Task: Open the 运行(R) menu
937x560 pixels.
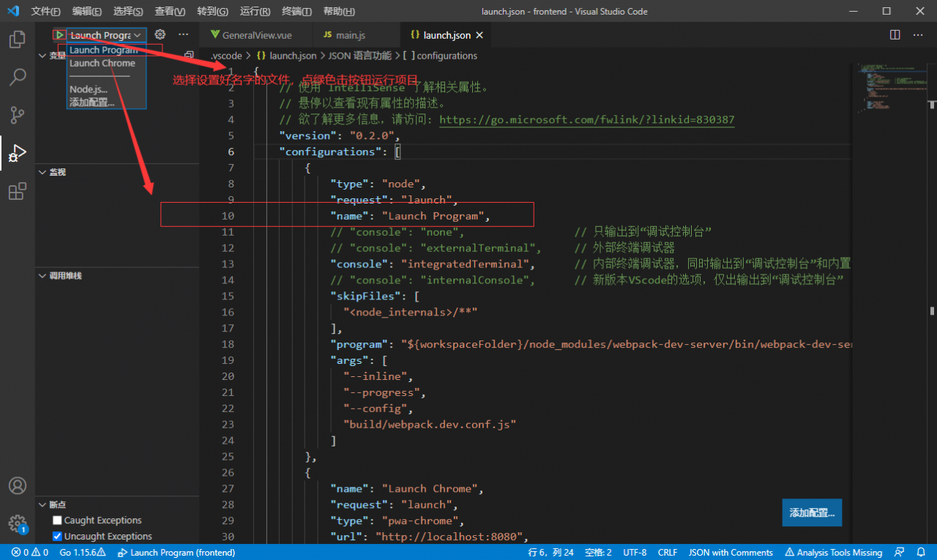Action: coord(255,11)
